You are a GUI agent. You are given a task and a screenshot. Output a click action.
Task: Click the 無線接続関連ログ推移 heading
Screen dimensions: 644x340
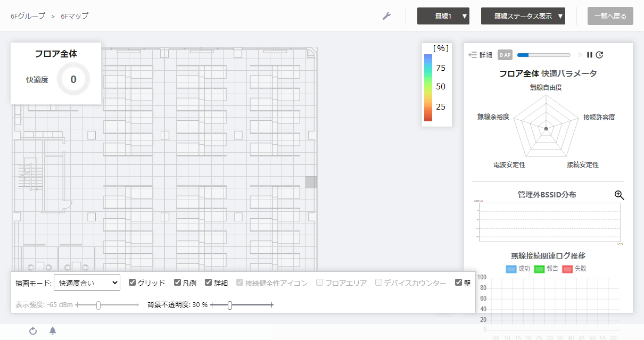click(548, 256)
